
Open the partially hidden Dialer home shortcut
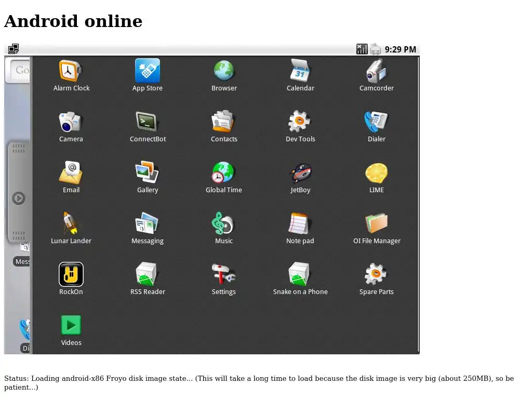tap(25, 336)
